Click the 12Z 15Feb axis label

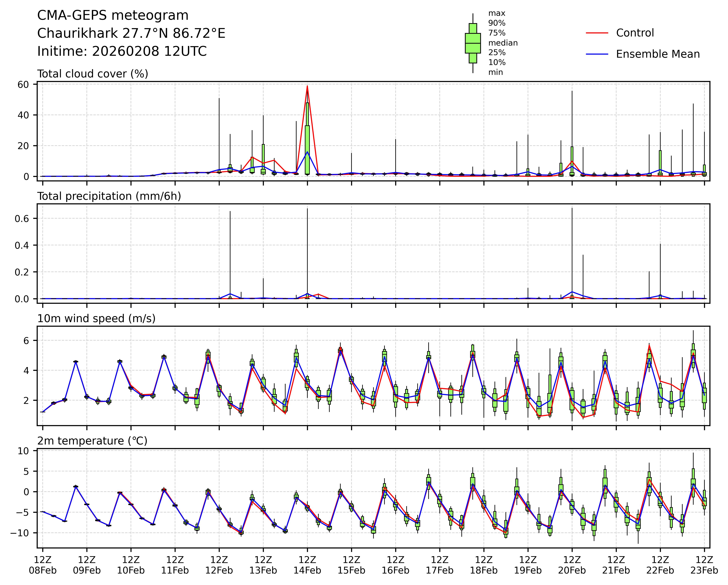(351, 565)
